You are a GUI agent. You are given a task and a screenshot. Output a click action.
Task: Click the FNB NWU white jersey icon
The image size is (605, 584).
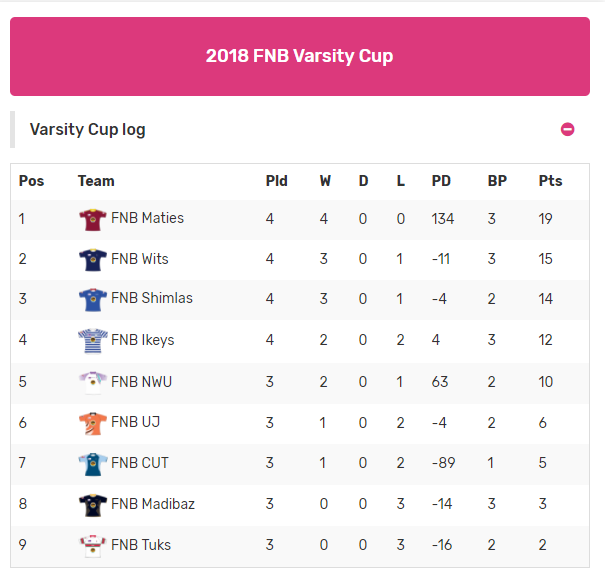coord(93,382)
